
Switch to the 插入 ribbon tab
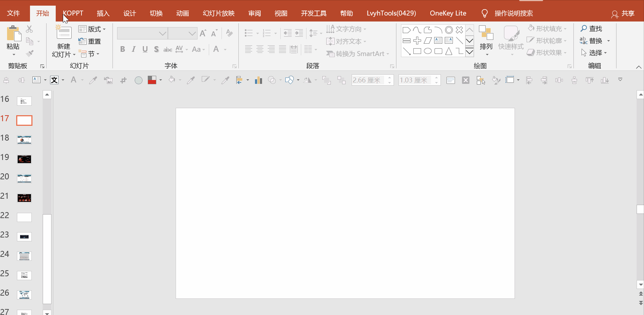[x=103, y=13]
